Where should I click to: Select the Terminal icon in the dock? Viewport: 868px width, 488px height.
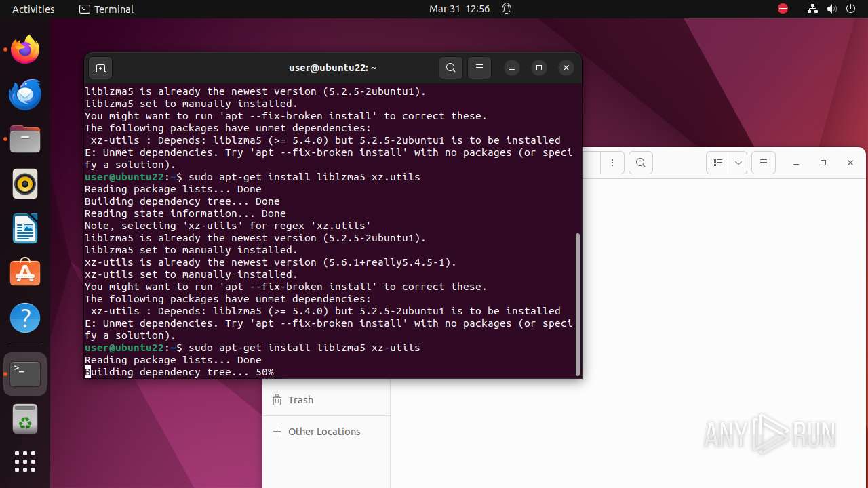pyautogui.click(x=25, y=373)
